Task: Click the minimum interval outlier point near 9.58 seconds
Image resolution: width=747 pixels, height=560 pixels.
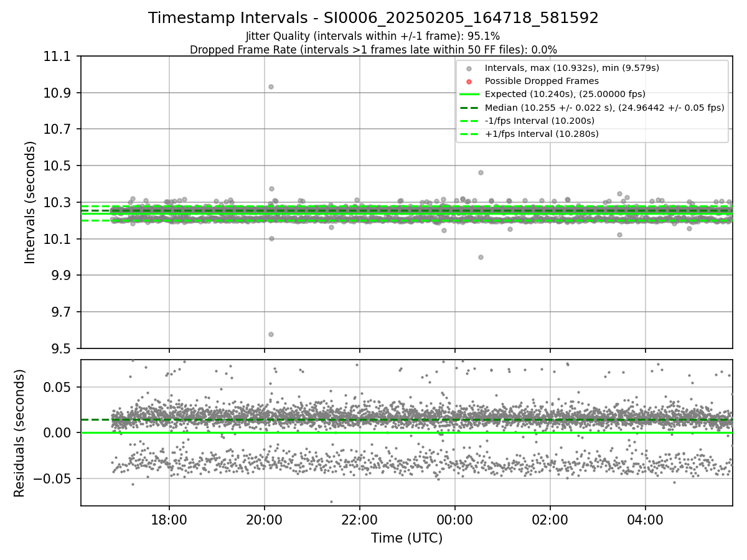Action: [271, 334]
